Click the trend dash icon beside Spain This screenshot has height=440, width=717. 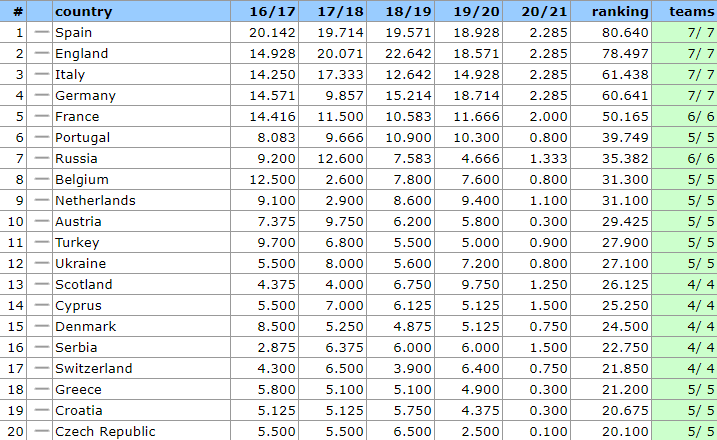41,33
